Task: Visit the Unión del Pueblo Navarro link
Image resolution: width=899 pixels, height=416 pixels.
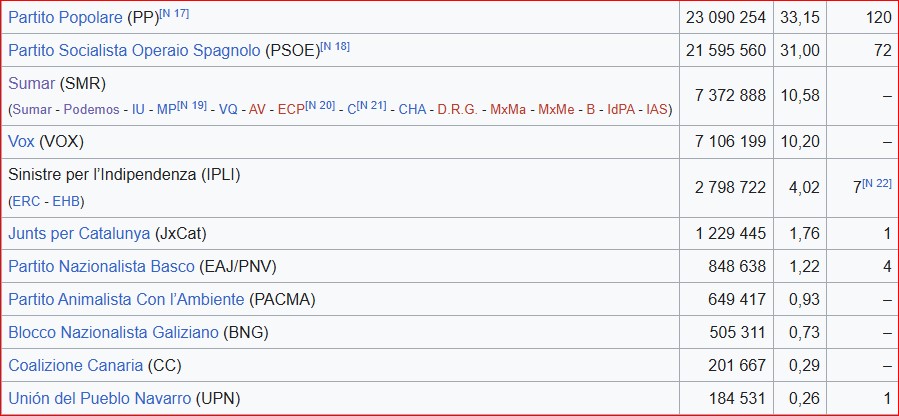Action: click(x=99, y=398)
